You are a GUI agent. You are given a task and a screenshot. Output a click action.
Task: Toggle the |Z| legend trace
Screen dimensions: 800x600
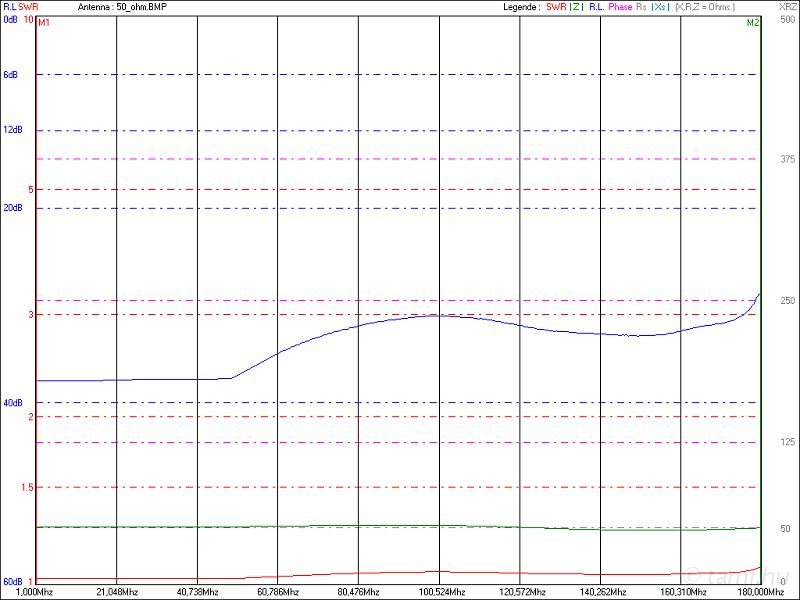coord(576,6)
